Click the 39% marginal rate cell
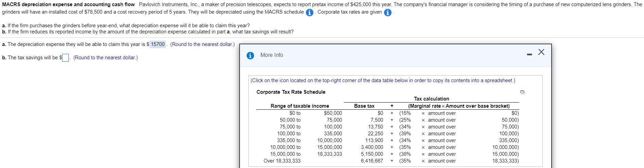644x168 pixels. [405, 134]
